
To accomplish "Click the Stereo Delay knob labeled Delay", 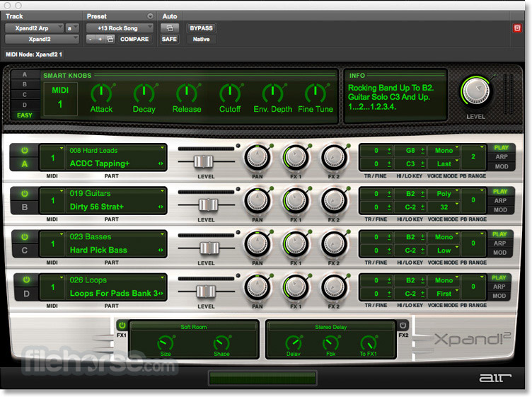I will coord(294,343).
